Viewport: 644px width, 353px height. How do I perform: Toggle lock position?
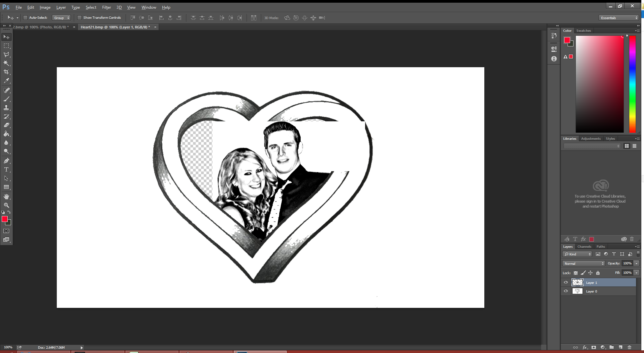[x=591, y=273]
